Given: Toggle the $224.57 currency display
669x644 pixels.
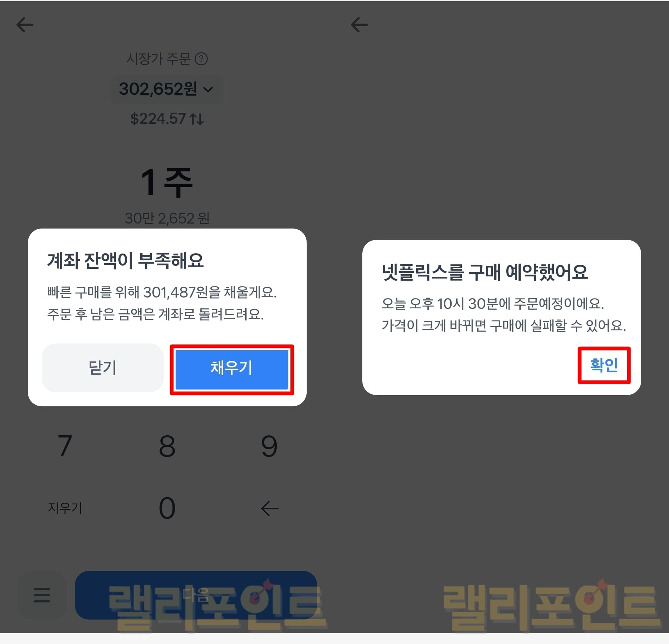Looking at the screenshot, I should click(167, 119).
